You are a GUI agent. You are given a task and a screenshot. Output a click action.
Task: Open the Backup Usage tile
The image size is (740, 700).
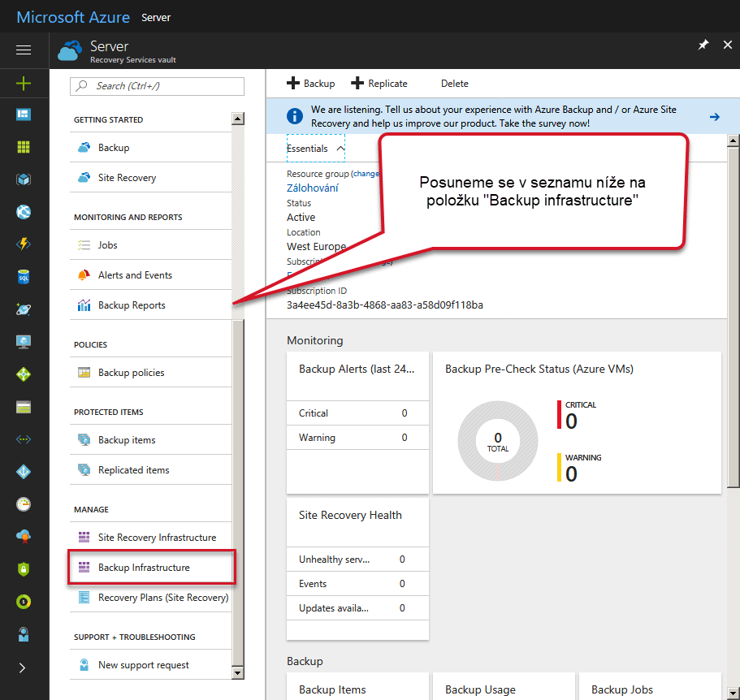pyautogui.click(x=504, y=686)
